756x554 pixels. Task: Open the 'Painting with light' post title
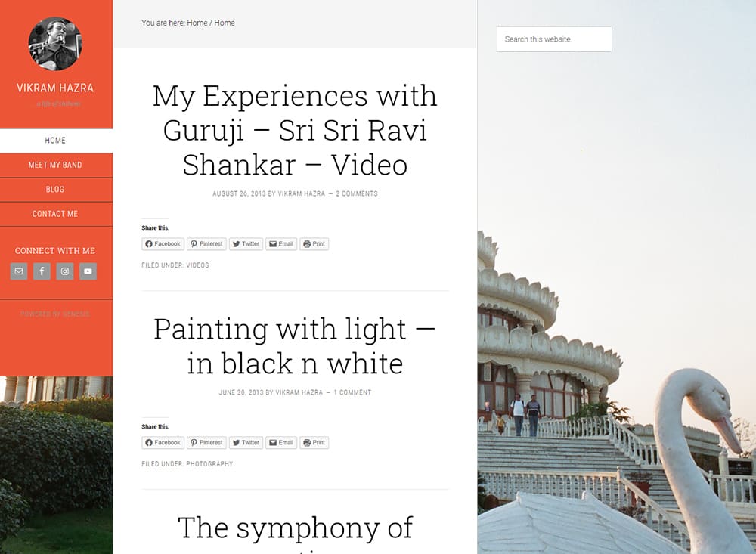(x=295, y=346)
